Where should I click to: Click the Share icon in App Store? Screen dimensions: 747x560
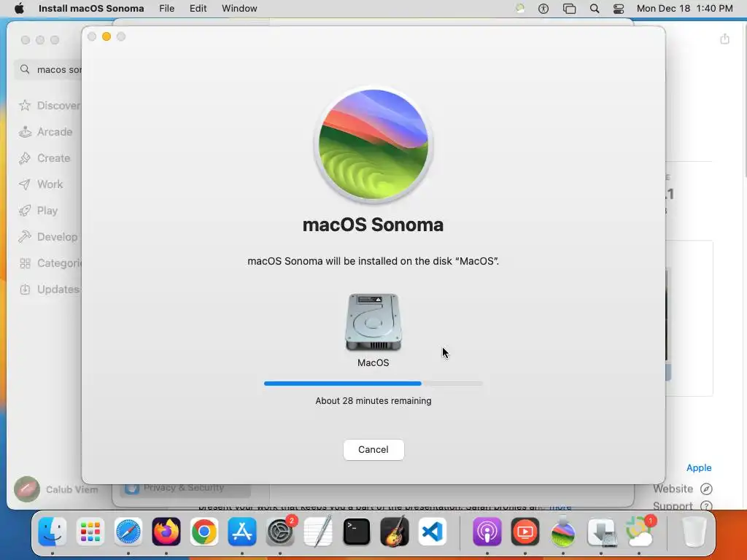click(x=724, y=39)
